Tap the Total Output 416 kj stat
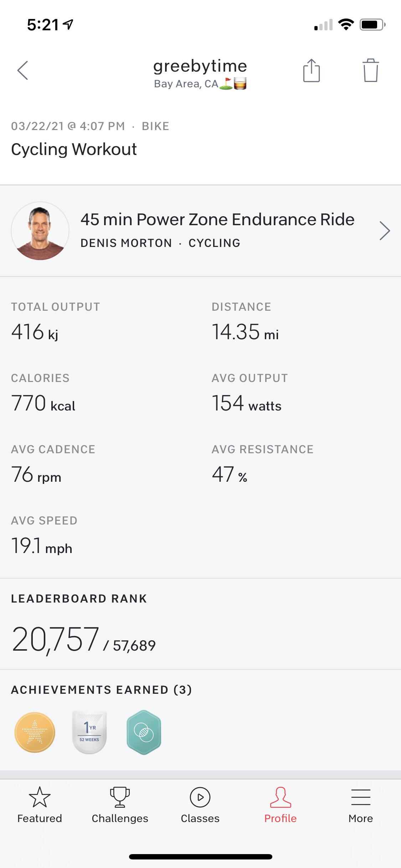Viewport: 401px width, 868px height. click(x=35, y=332)
